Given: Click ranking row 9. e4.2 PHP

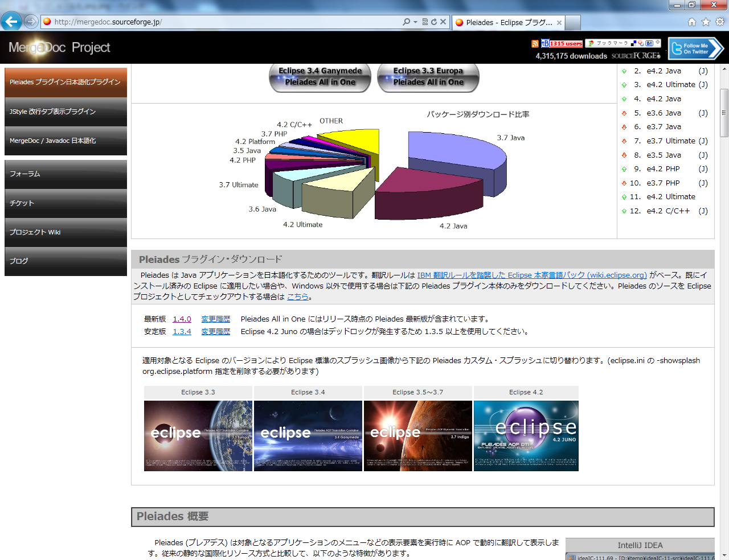Looking at the screenshot, I should [x=665, y=169].
